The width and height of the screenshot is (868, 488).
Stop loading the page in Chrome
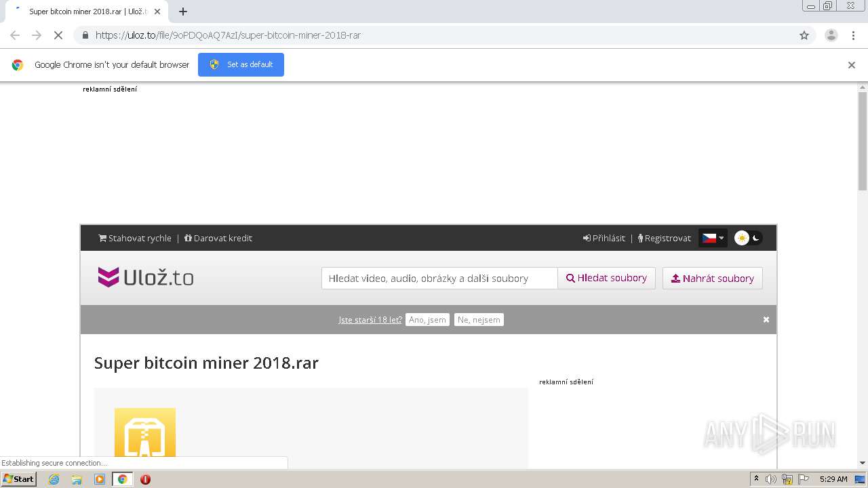(58, 35)
